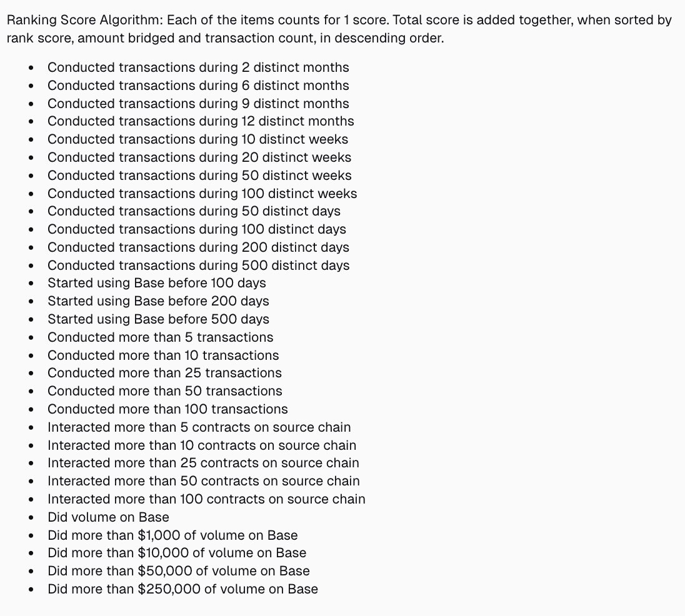Screen dimensions: 685x616
Task: Click "Conducted more than 25 transactions" line
Action: click(164, 373)
